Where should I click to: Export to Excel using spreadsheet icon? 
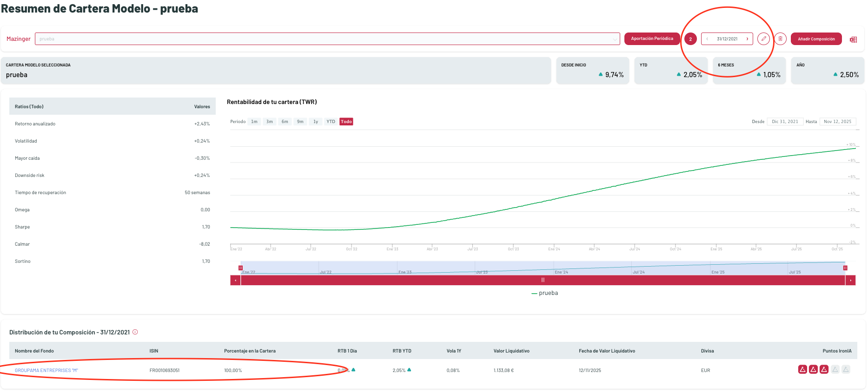pos(853,39)
